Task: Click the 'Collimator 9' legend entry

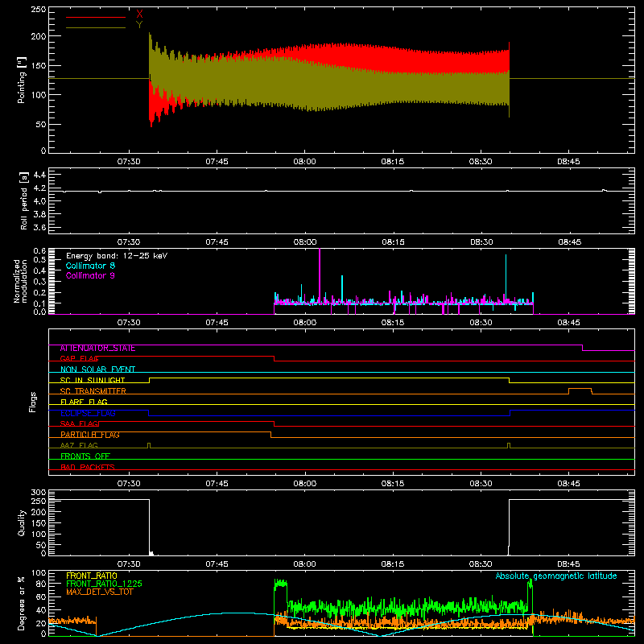Action: [x=90, y=275]
